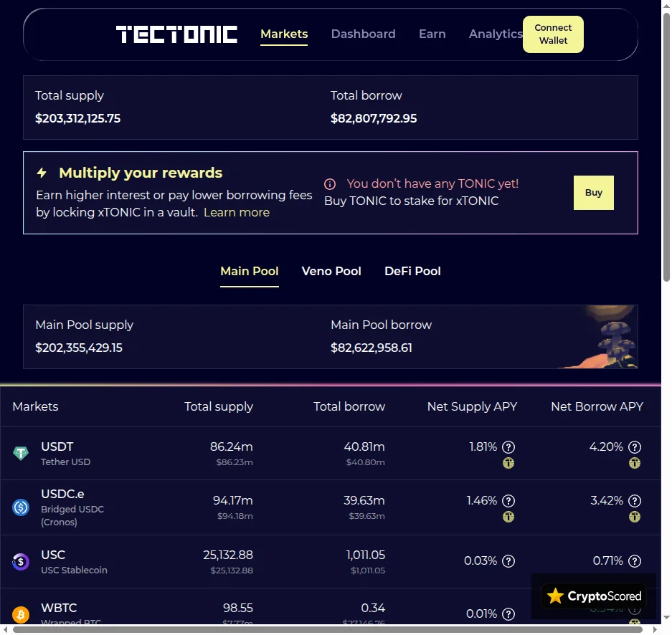The height and width of the screenshot is (635, 672).
Task: Open the Earn menu item
Action: coord(432,34)
